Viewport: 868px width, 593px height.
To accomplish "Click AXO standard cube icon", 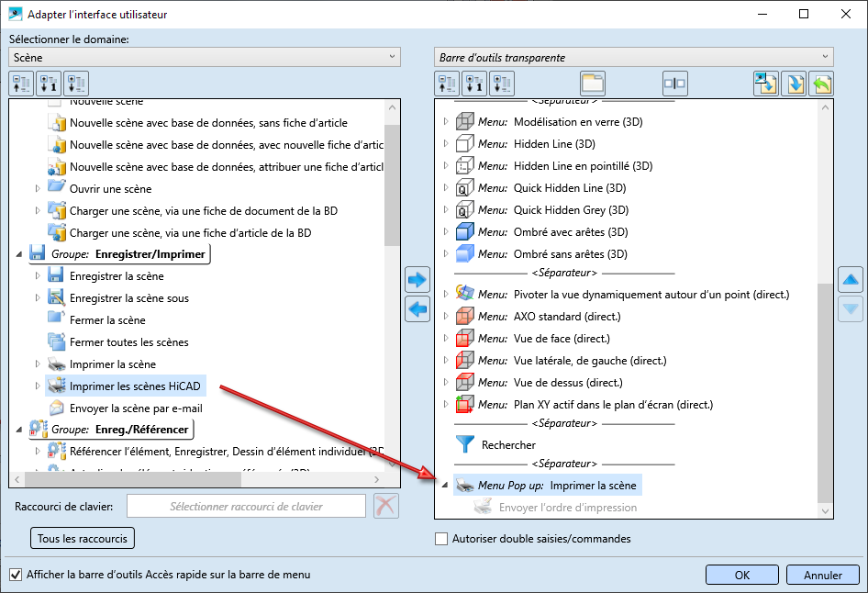I will tap(465, 316).
